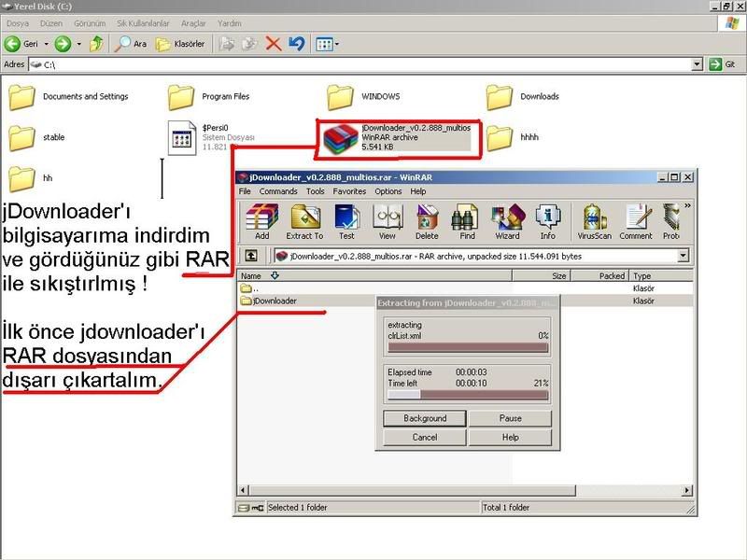Sort archive list by Packed column

click(599, 275)
